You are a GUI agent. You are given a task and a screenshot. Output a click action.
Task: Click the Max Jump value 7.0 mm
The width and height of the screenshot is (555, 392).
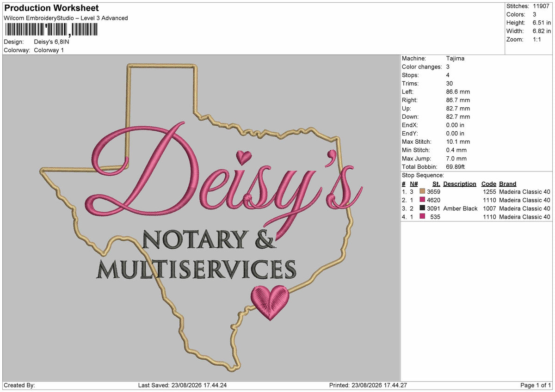click(456, 158)
